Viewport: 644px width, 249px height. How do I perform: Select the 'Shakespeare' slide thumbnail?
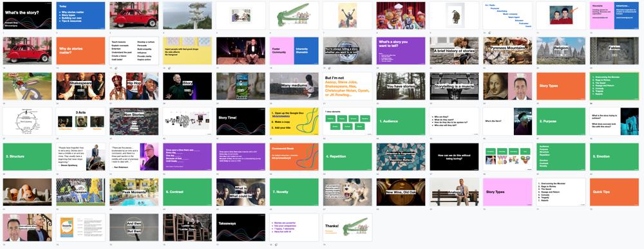80,86
